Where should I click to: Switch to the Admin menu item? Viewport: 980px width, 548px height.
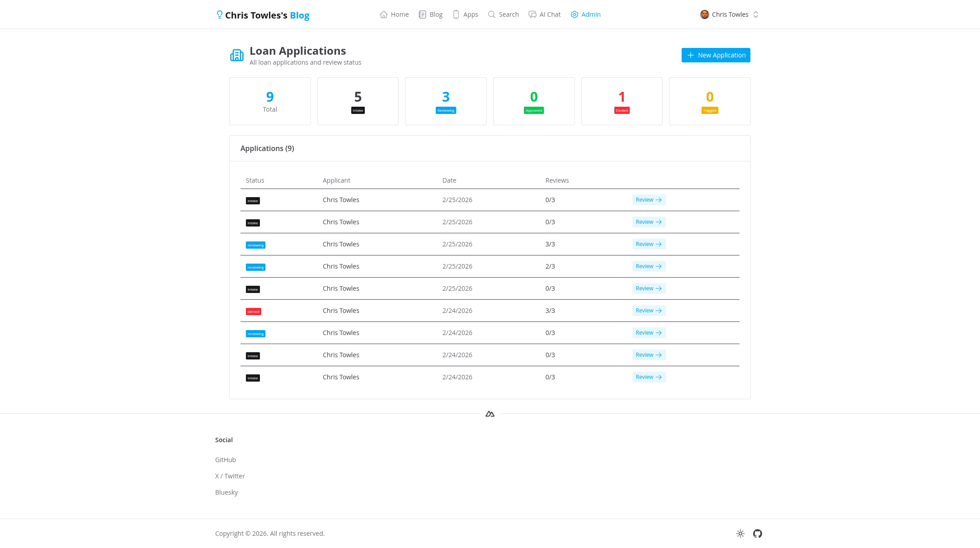coord(591,14)
